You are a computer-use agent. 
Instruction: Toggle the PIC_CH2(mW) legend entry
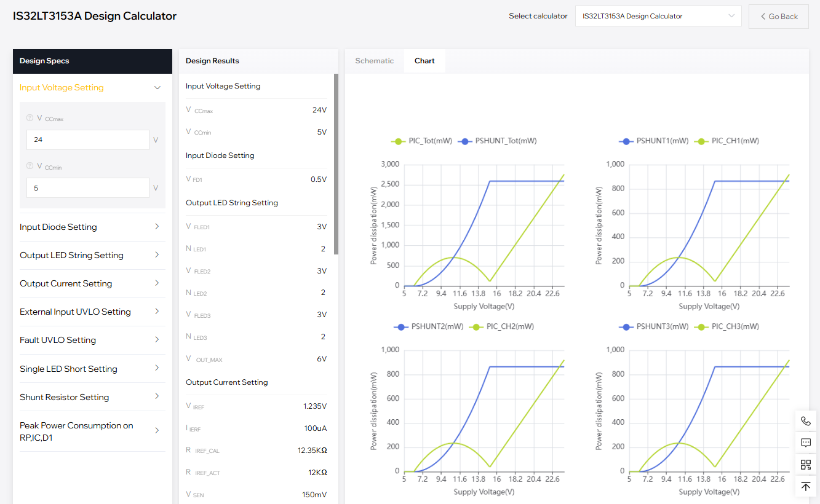[x=501, y=326]
